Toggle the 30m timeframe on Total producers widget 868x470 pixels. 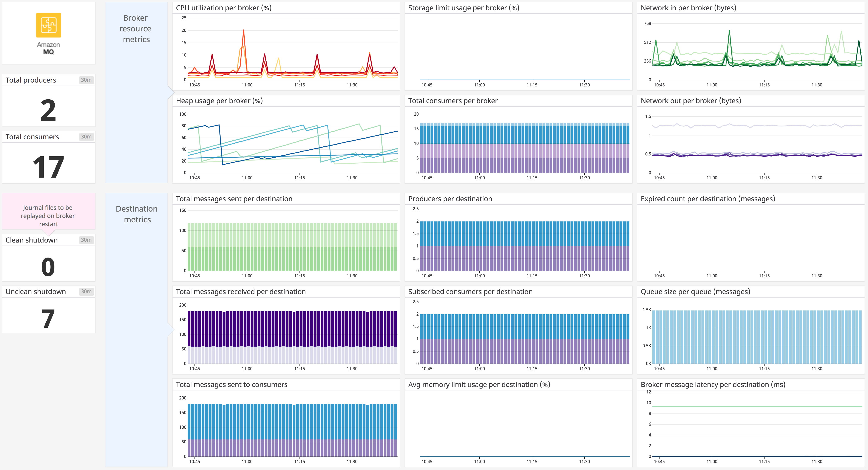[86, 80]
